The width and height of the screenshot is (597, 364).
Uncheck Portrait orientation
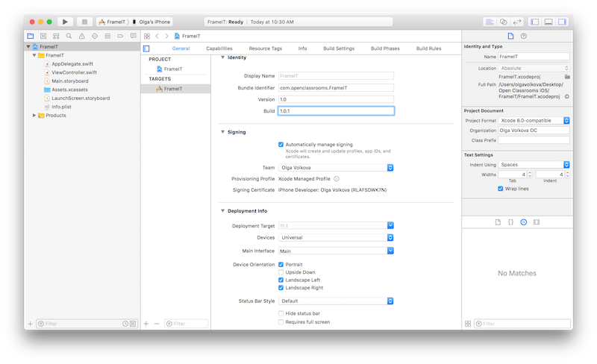281,265
